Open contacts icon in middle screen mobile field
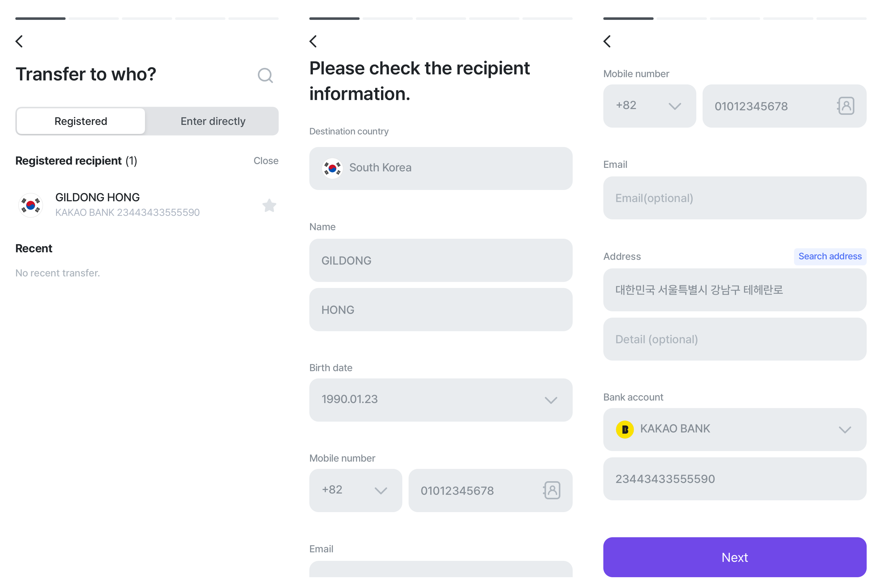Screen dimensions: 882x588 [x=552, y=490]
